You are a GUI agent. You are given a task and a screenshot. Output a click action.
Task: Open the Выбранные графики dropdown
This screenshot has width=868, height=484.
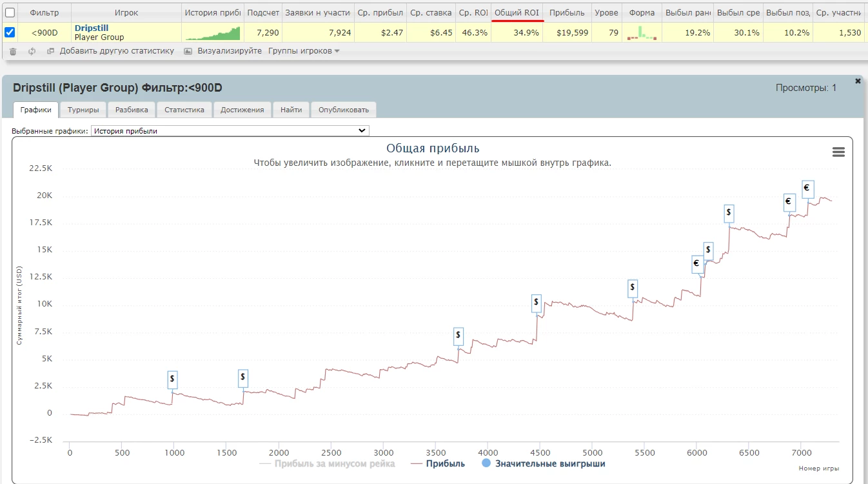point(230,130)
